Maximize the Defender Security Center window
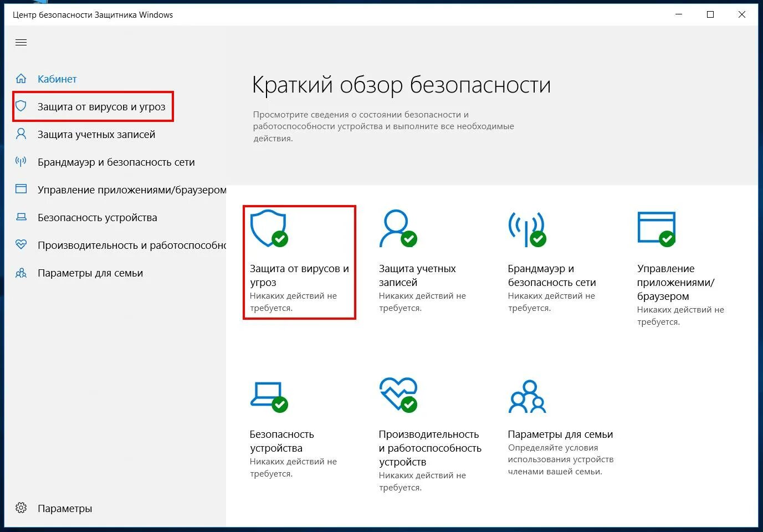The height and width of the screenshot is (532, 763). click(x=710, y=14)
